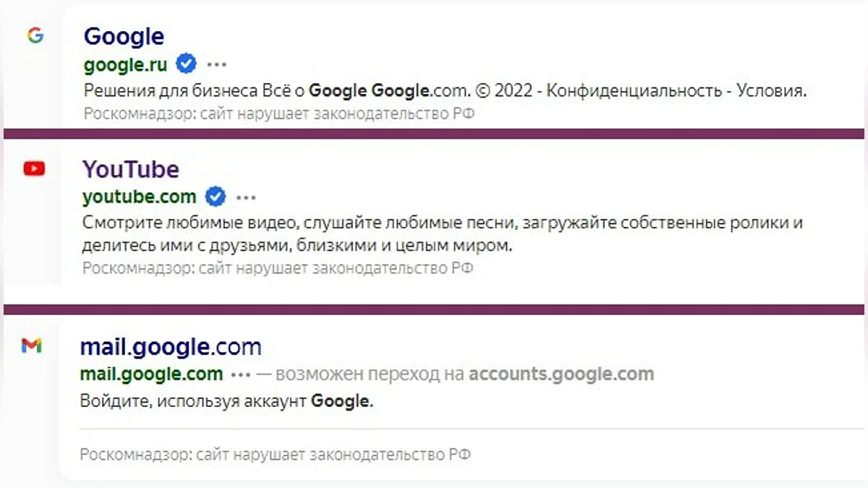Click the Роскомнадзор notice under the Google result
This screenshot has height=488, width=868.
point(278,114)
